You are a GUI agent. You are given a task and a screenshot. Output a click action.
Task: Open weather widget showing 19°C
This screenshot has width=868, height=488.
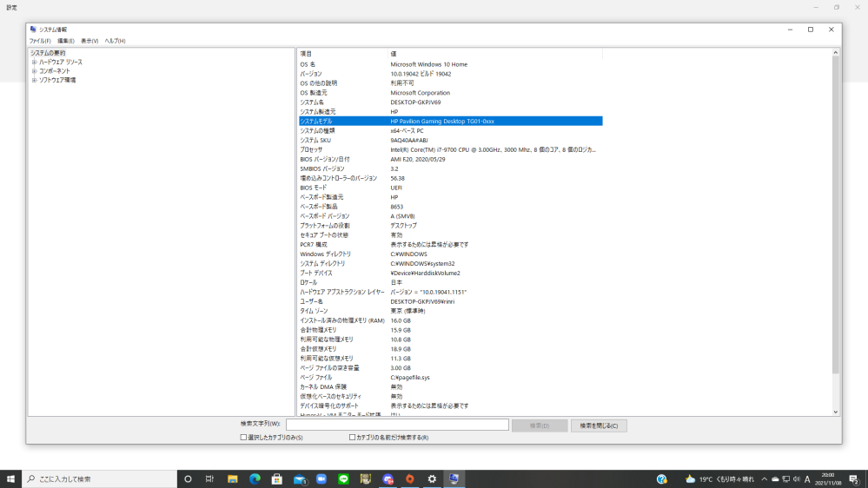pyautogui.click(x=719, y=479)
